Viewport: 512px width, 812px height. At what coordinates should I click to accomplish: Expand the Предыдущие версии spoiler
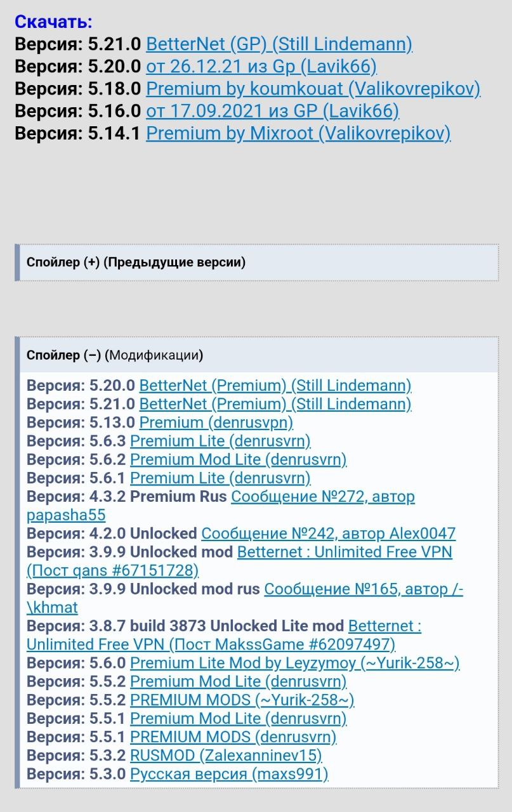tap(136, 262)
